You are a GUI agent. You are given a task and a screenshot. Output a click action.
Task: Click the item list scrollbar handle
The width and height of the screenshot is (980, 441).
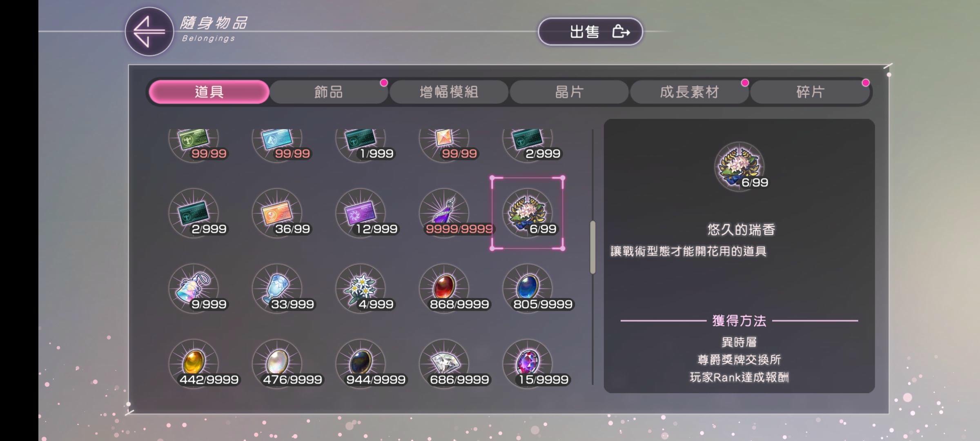[592, 247]
